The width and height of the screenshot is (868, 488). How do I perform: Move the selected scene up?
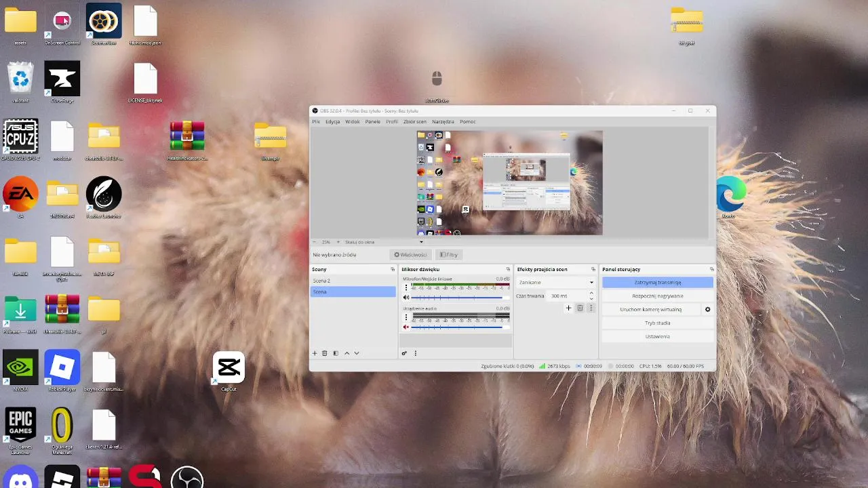[347, 353]
